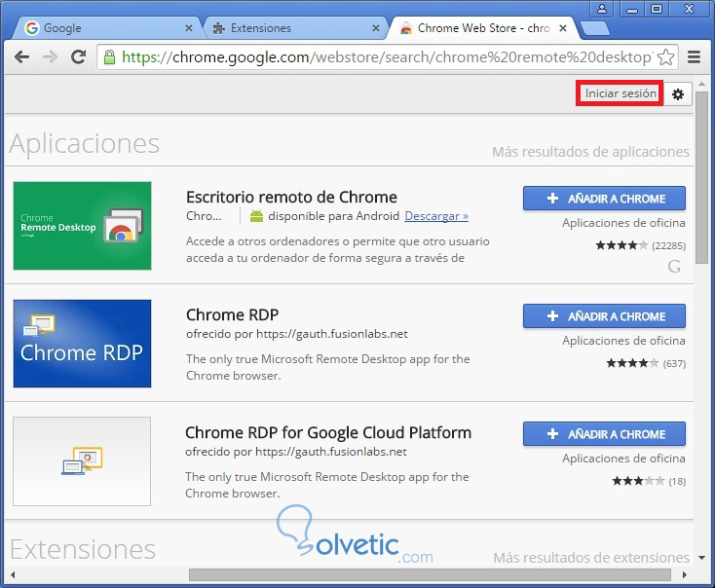
Task: Reload the Chrome Web Store page
Action: (79, 56)
